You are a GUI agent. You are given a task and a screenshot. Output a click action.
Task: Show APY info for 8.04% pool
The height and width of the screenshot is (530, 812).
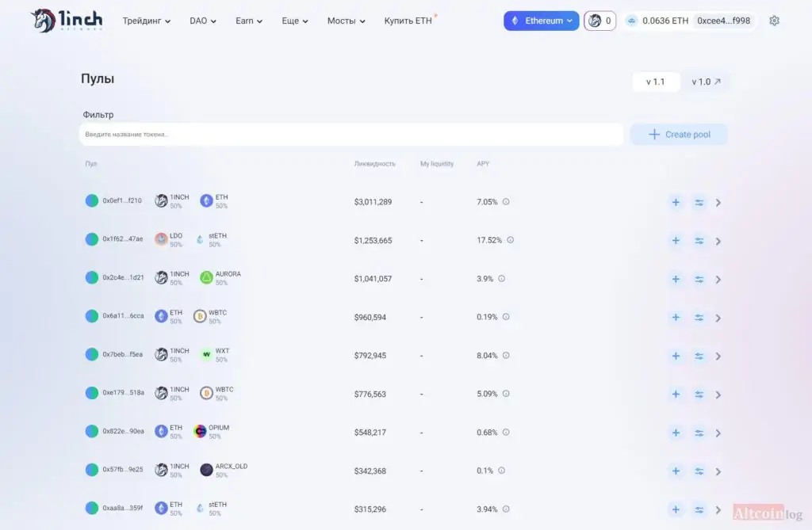[x=506, y=356]
